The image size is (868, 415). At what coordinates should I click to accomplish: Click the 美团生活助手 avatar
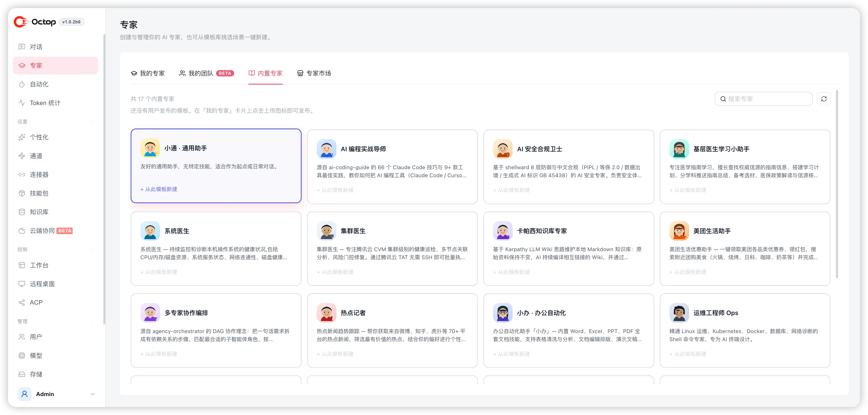(x=679, y=231)
